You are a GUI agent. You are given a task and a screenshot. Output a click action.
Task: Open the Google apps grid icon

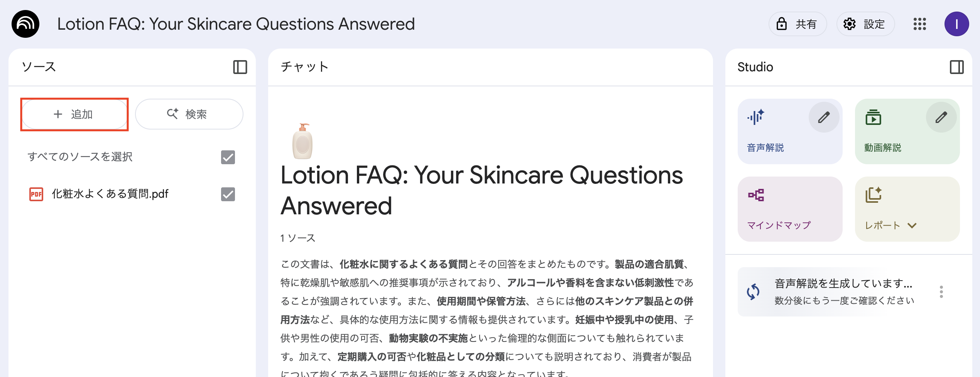pyautogui.click(x=919, y=24)
